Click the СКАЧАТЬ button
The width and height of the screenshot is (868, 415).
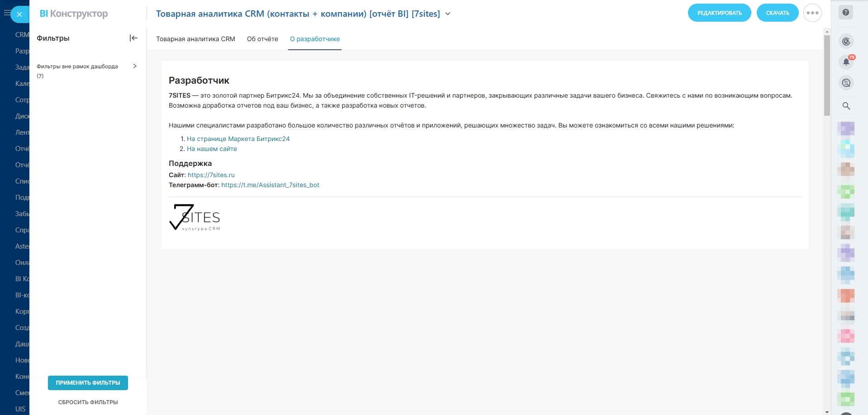778,13
